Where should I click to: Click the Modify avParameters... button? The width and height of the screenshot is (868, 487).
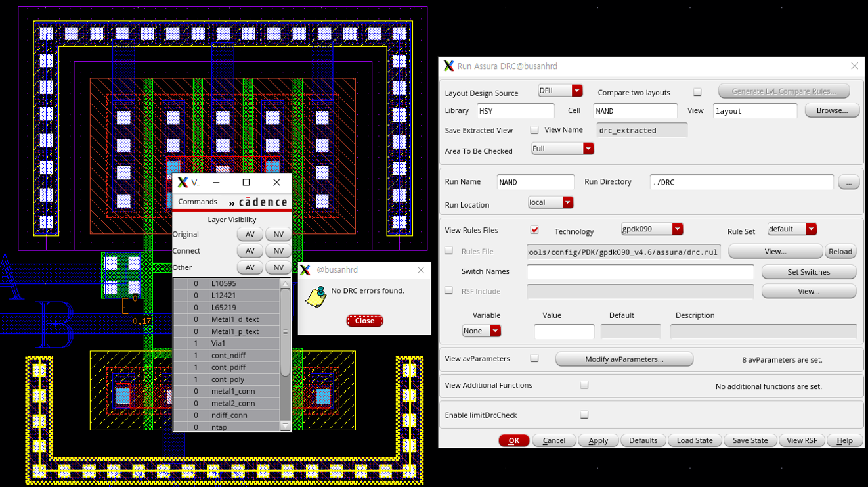624,359
